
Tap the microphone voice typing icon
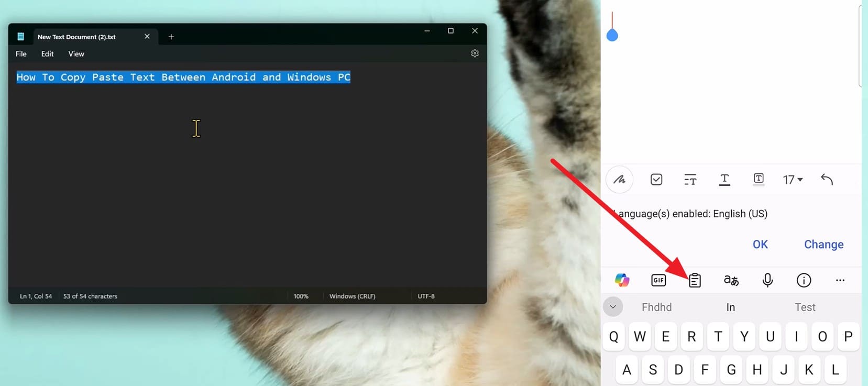point(767,280)
